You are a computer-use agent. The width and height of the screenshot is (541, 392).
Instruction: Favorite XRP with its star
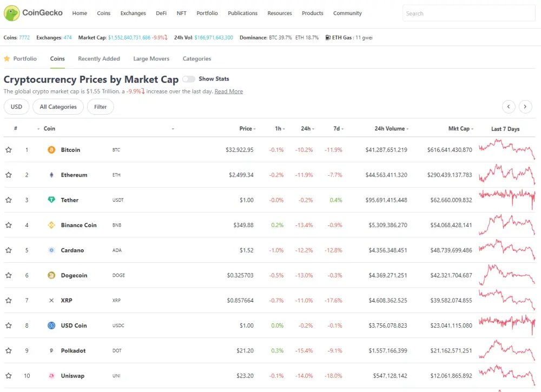pos(9,300)
